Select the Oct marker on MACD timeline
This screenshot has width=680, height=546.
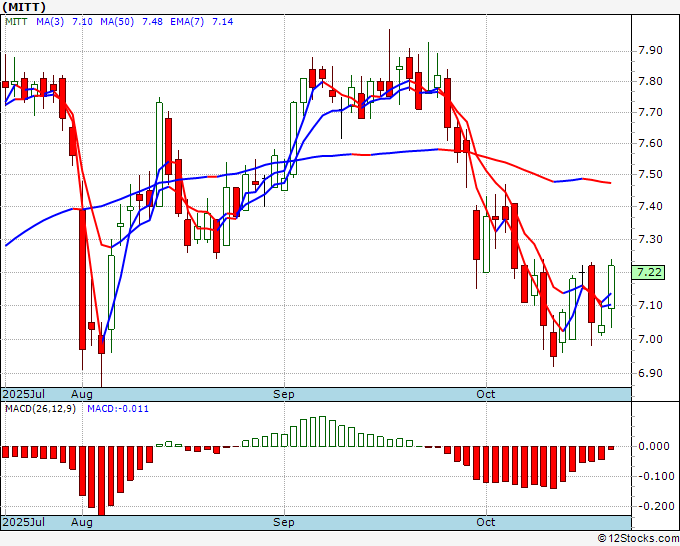point(485,522)
